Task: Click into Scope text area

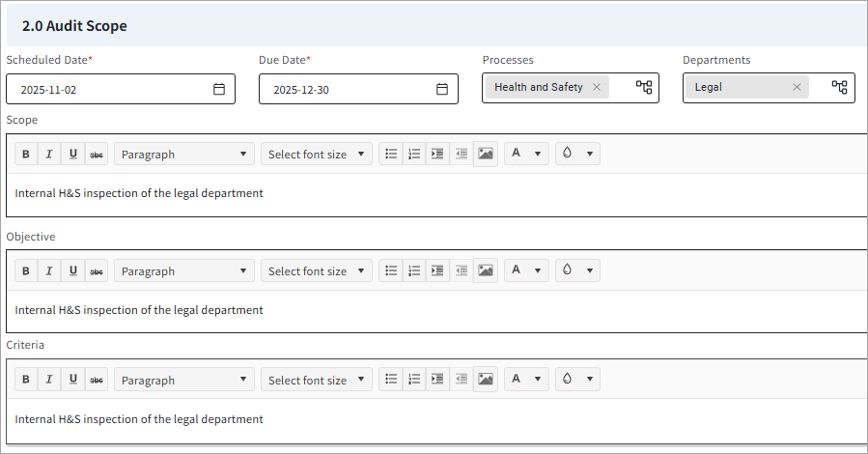Action: point(437,195)
